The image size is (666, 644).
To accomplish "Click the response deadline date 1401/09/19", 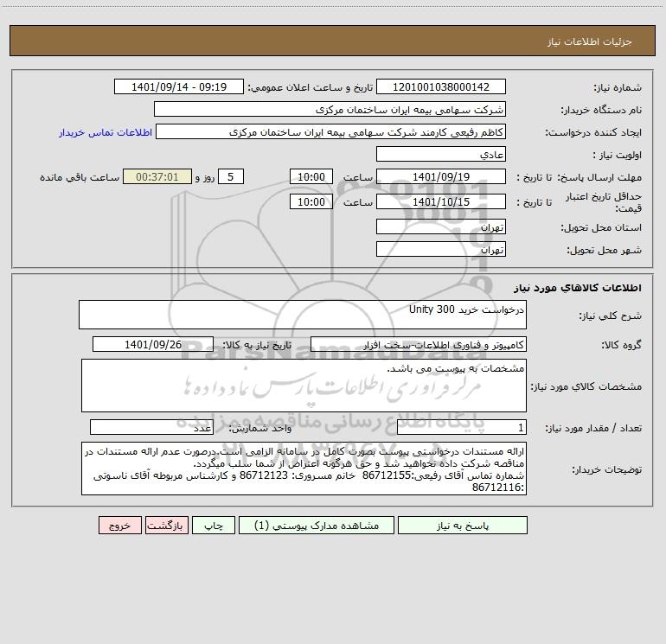I will (x=441, y=177).
